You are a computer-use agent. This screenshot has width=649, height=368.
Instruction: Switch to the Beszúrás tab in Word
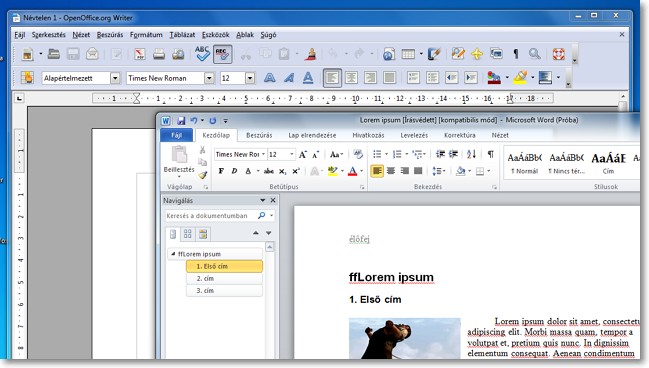click(x=259, y=135)
